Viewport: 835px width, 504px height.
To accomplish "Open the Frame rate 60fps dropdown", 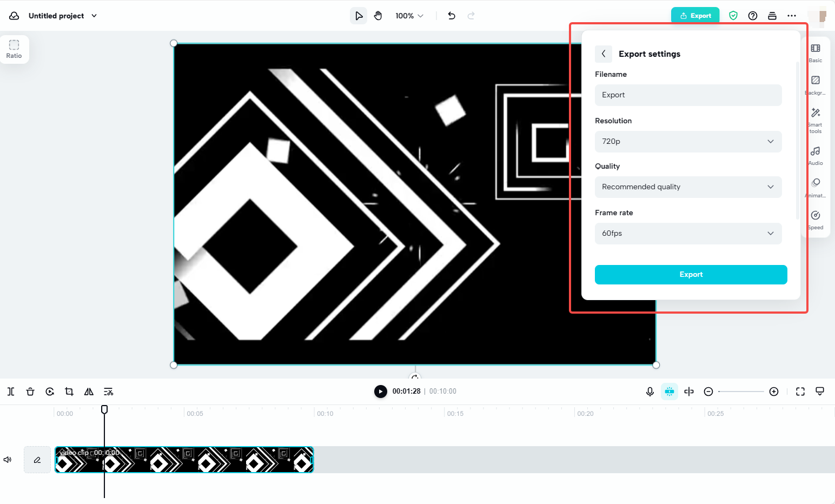I will pyautogui.click(x=688, y=234).
